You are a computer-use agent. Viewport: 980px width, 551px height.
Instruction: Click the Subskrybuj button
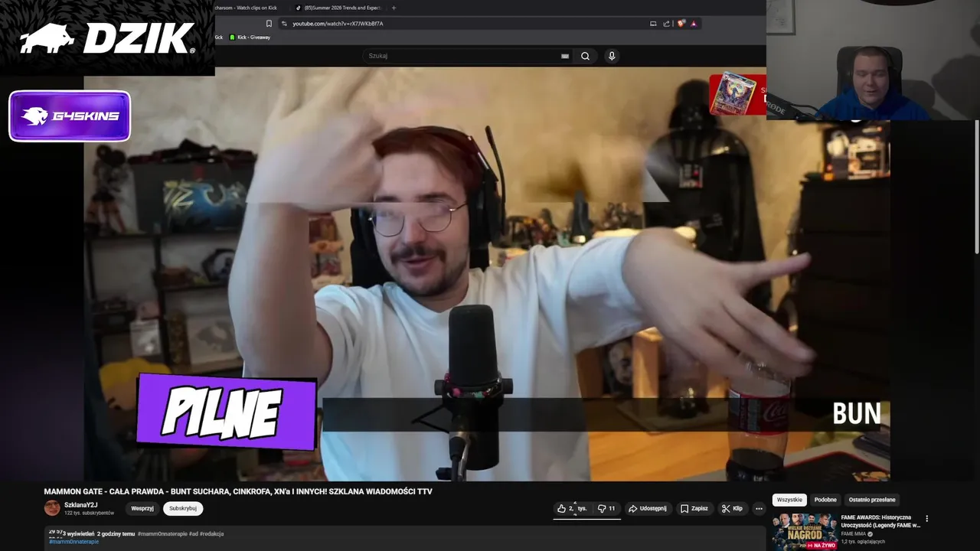click(183, 508)
